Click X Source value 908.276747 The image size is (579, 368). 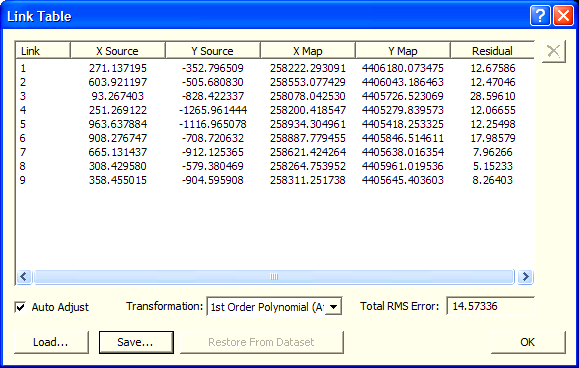118,138
